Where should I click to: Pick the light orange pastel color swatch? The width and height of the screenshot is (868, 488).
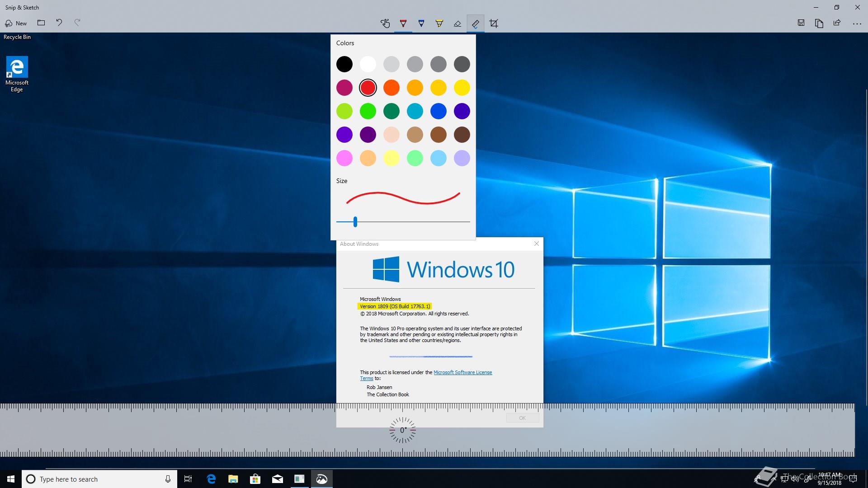point(368,158)
